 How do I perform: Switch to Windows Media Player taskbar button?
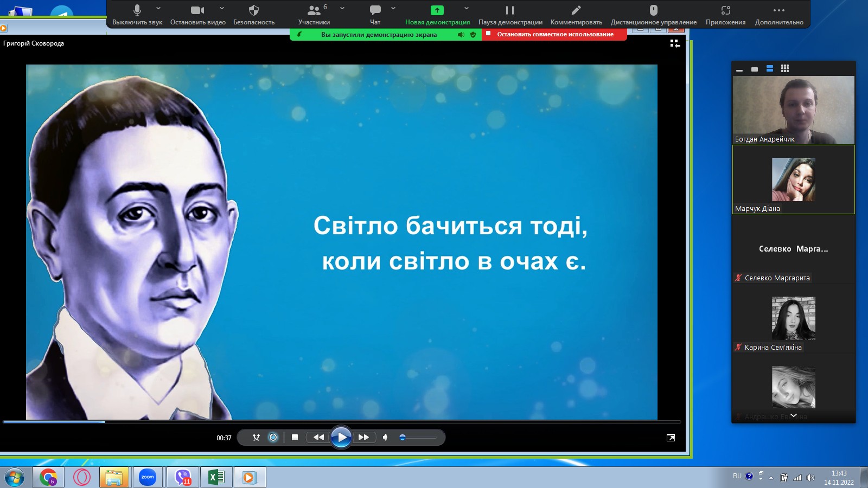(x=250, y=478)
